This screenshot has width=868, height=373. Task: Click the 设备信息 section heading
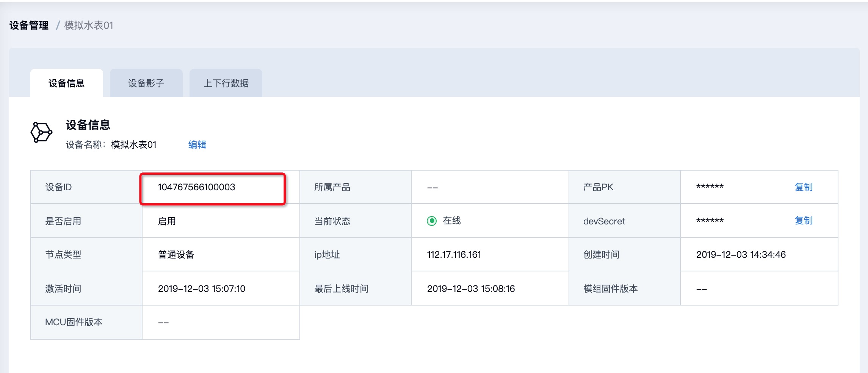[x=88, y=125]
